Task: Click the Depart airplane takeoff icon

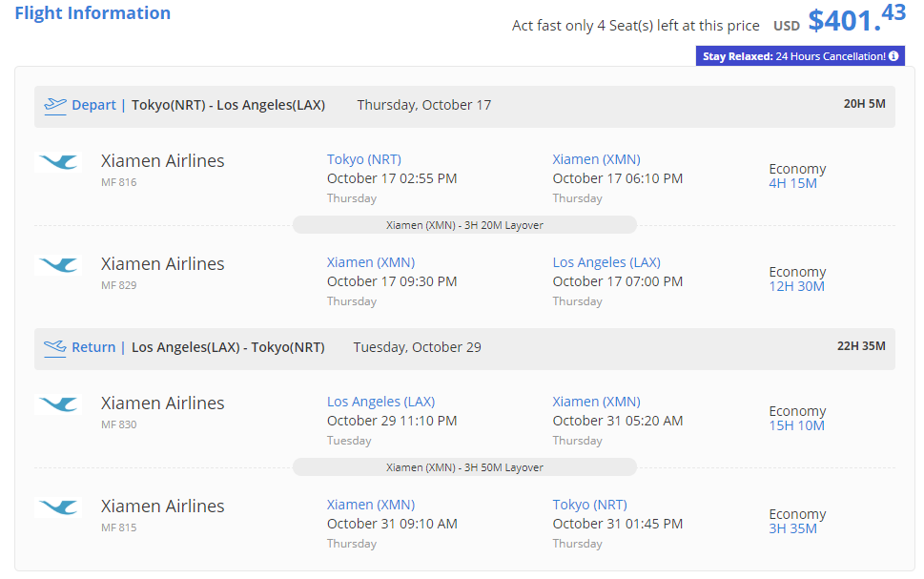Action: click(x=55, y=105)
